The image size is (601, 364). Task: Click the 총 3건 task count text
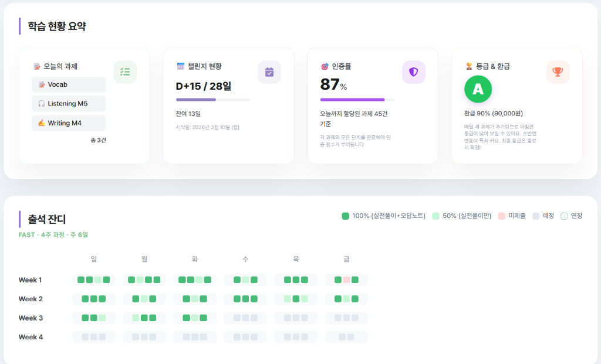coord(98,140)
